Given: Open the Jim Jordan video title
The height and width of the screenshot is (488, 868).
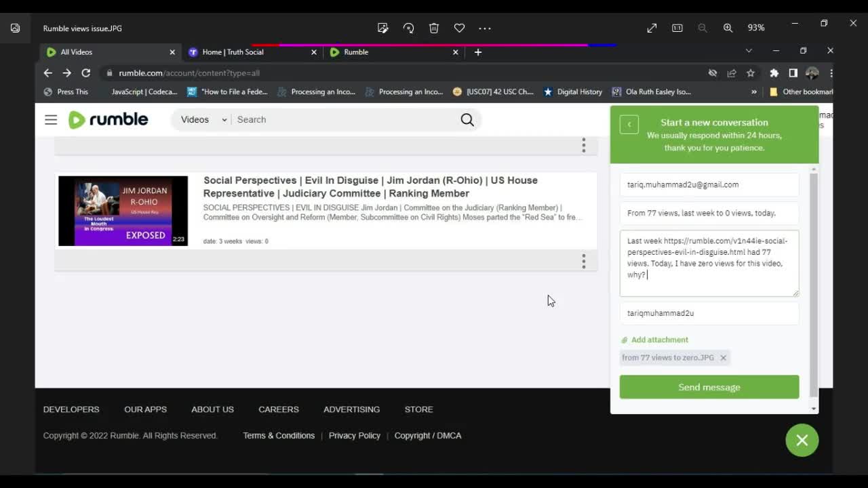Looking at the screenshot, I should tap(370, 186).
